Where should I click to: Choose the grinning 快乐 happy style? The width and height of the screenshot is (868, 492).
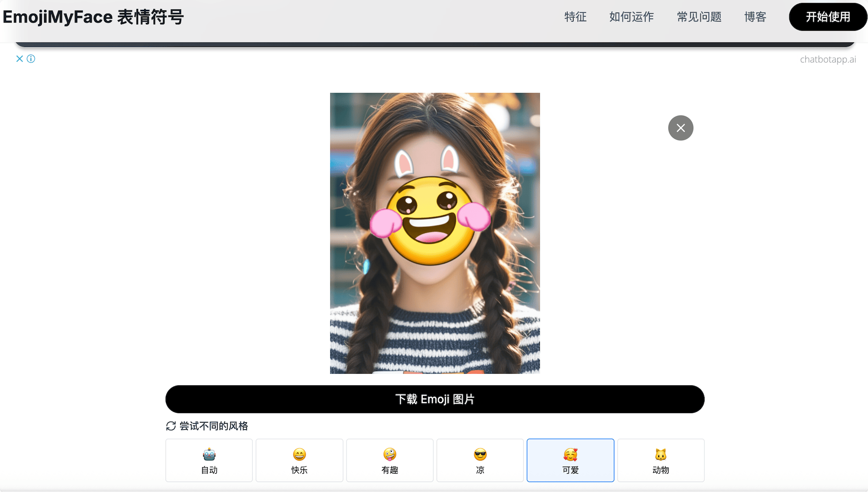(299, 460)
